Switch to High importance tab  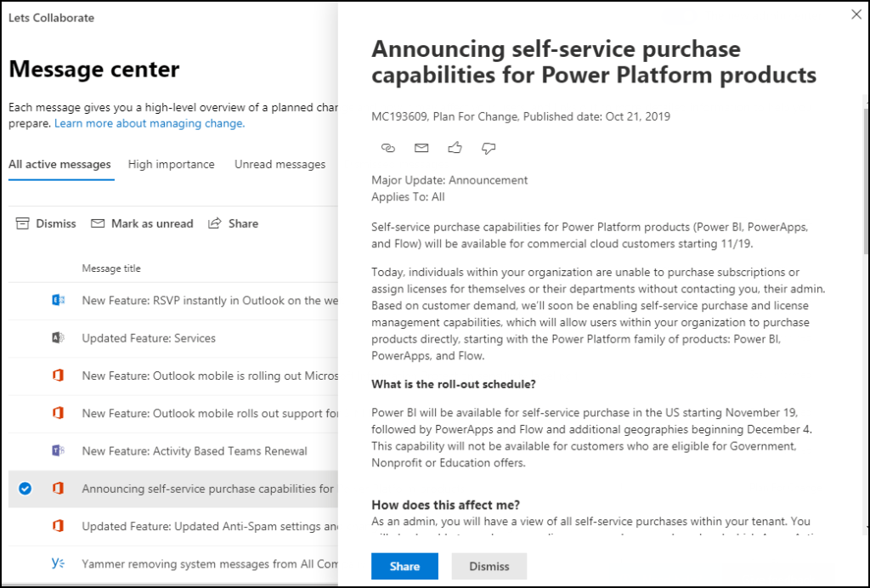171,164
